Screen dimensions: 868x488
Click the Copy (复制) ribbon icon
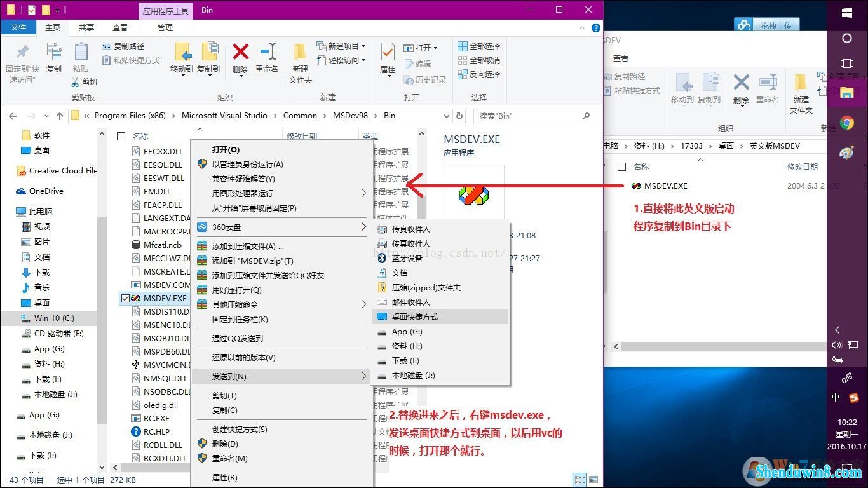click(54, 52)
